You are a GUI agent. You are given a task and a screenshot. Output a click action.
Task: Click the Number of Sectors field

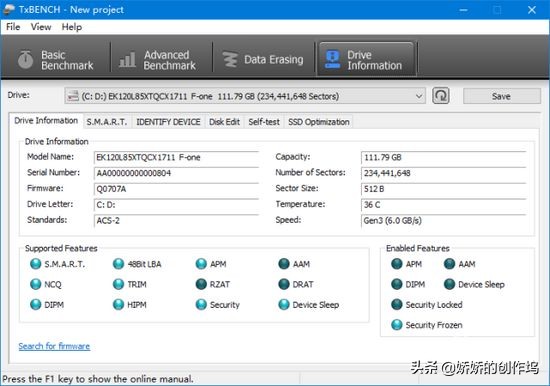coord(444,173)
